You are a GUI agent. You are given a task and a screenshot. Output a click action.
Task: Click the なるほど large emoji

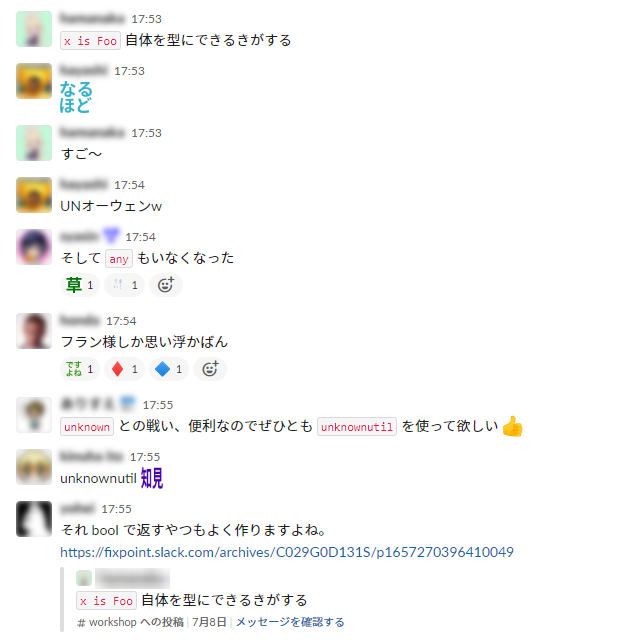[76, 97]
